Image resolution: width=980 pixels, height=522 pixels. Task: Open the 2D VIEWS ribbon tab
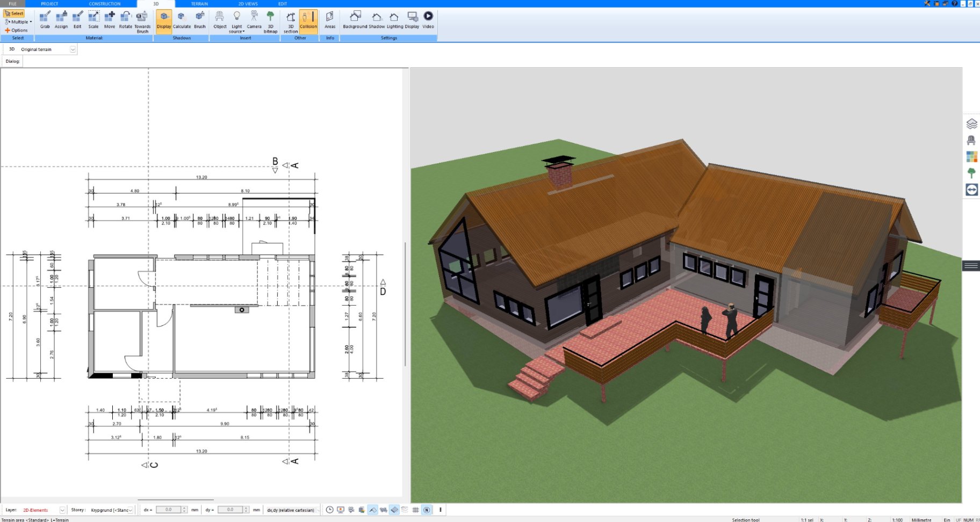(248, 4)
